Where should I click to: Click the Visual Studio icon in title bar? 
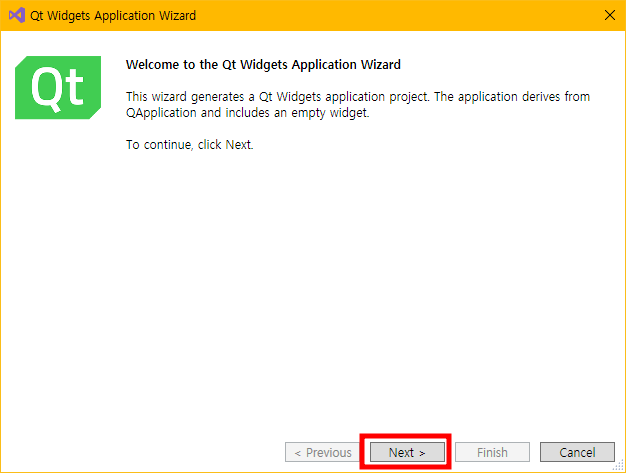click(17, 15)
